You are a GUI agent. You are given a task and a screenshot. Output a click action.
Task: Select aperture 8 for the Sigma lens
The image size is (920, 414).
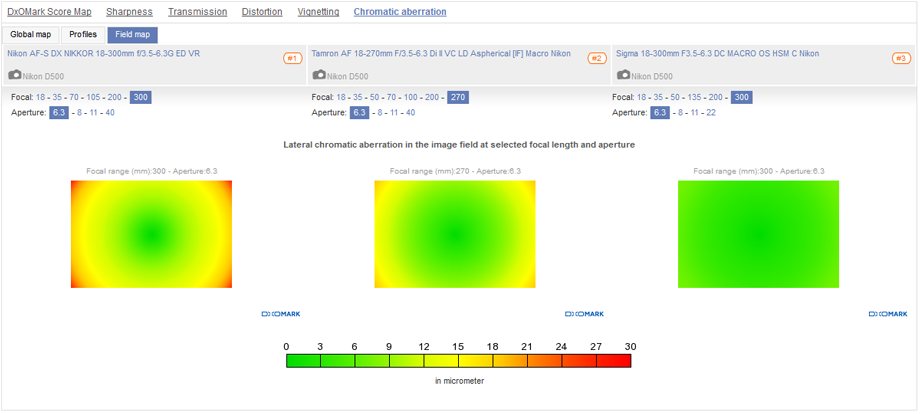click(681, 113)
